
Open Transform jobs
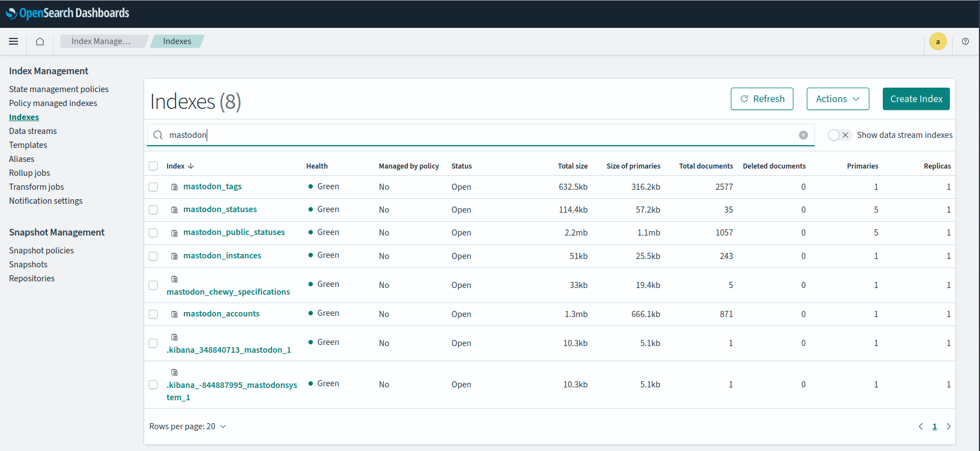click(x=36, y=187)
